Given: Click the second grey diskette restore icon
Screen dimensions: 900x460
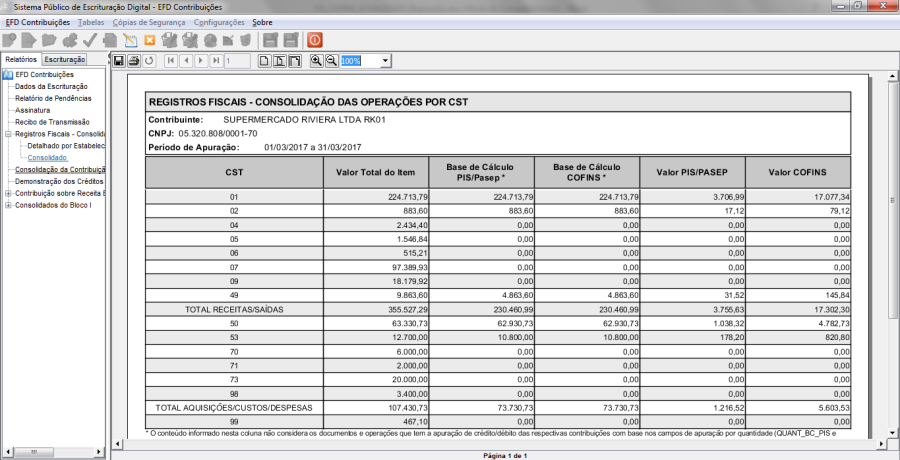Looking at the screenshot, I should coord(291,40).
